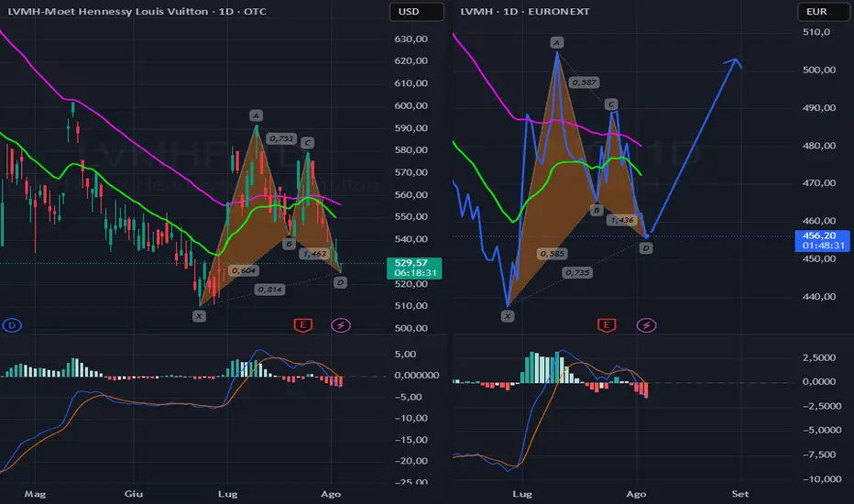Image resolution: width=854 pixels, height=504 pixels.
Task: Click the 440,00 price level on right scale
Action: tap(819, 296)
